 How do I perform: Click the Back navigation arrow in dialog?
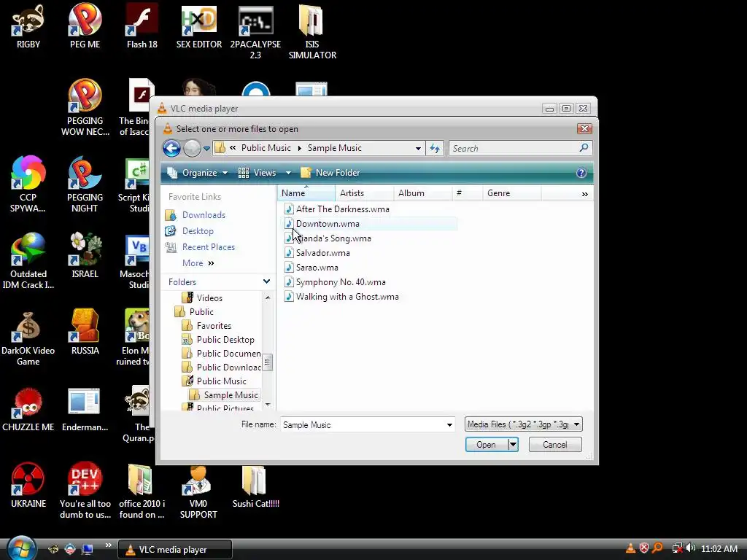(171, 149)
